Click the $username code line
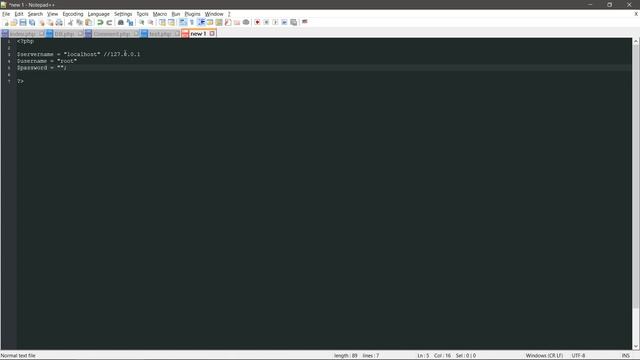 click(47, 61)
